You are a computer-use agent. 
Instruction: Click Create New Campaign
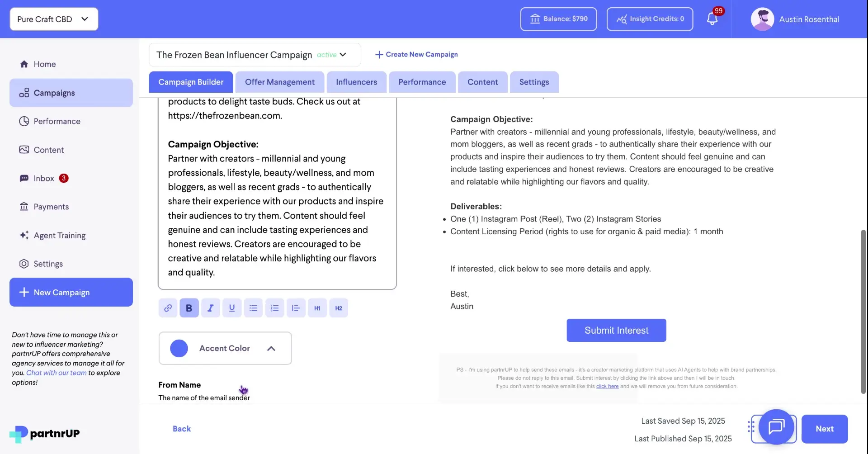point(416,54)
